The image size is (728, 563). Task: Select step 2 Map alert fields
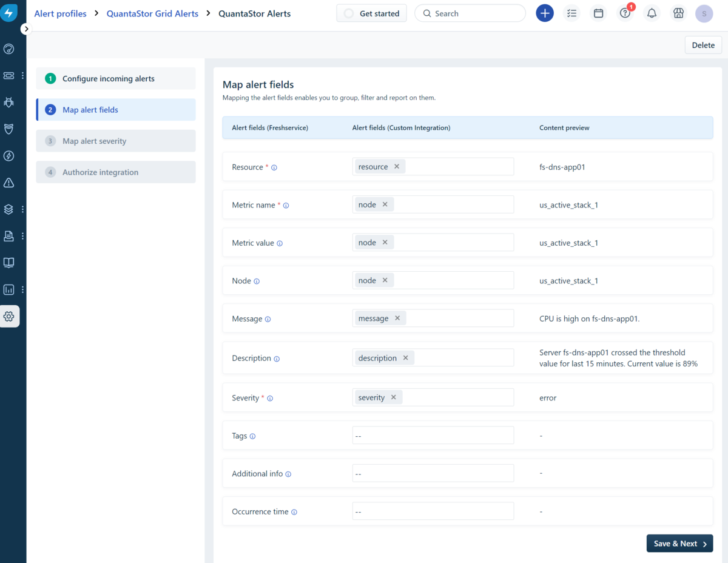[116, 110]
